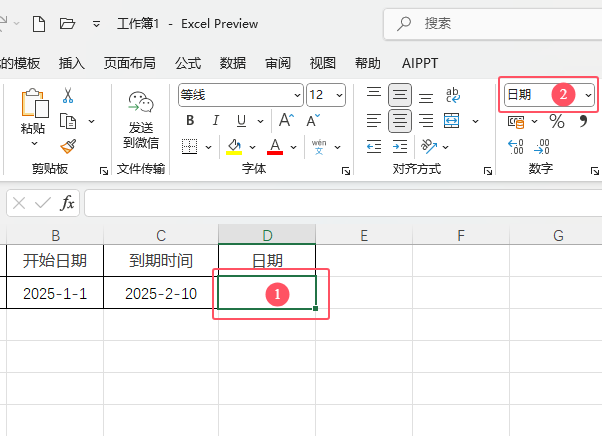Click the formula bar Cancel X icon

click(x=19, y=203)
